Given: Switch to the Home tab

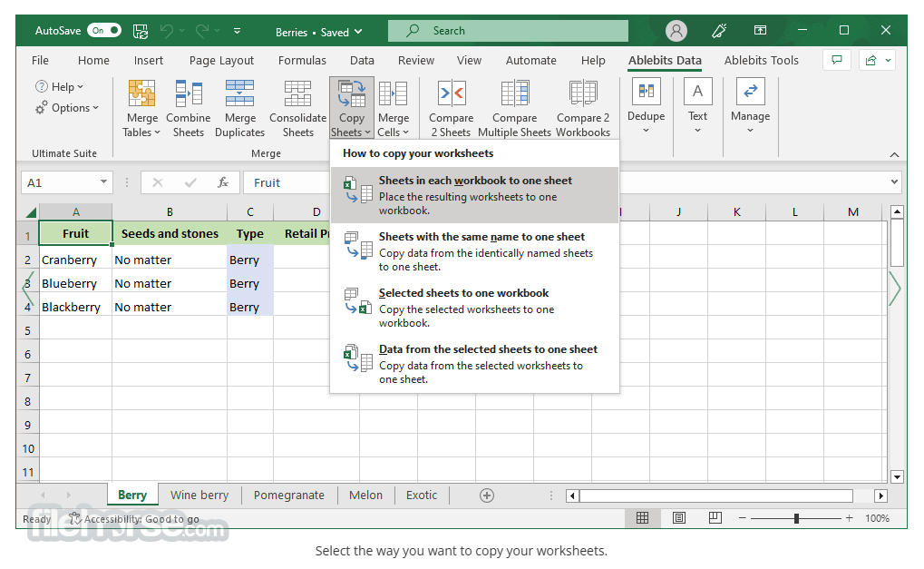Looking at the screenshot, I should [x=93, y=60].
